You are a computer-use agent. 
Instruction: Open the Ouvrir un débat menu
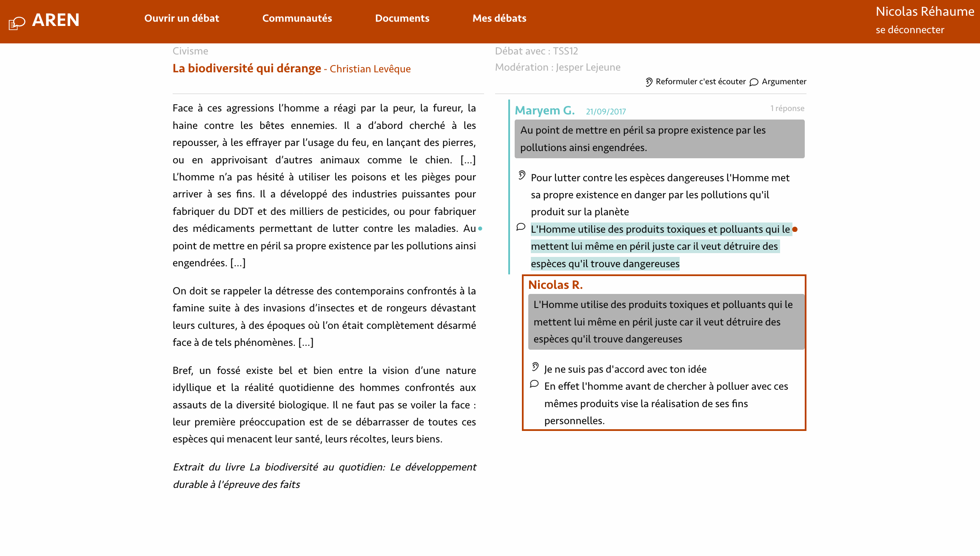click(182, 18)
